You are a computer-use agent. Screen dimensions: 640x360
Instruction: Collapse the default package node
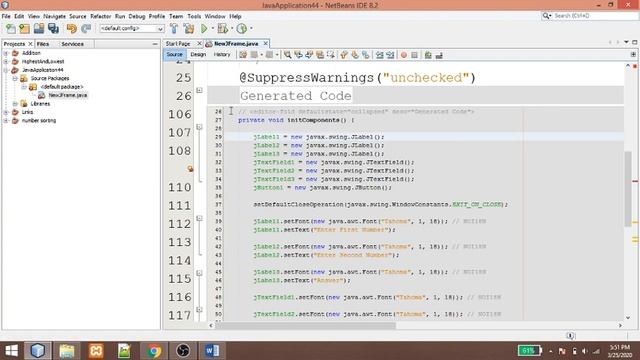coord(24,87)
